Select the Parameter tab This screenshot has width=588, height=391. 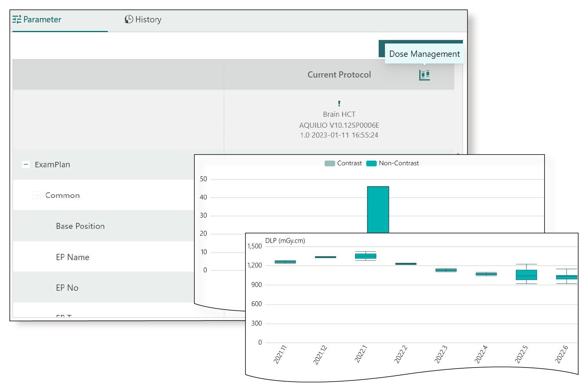[x=37, y=20]
